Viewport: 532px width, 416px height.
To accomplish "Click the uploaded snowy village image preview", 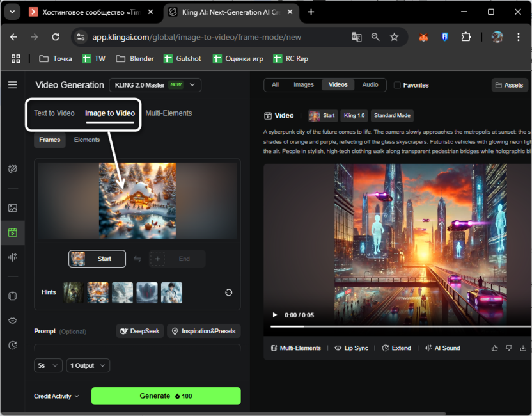I will [137, 200].
